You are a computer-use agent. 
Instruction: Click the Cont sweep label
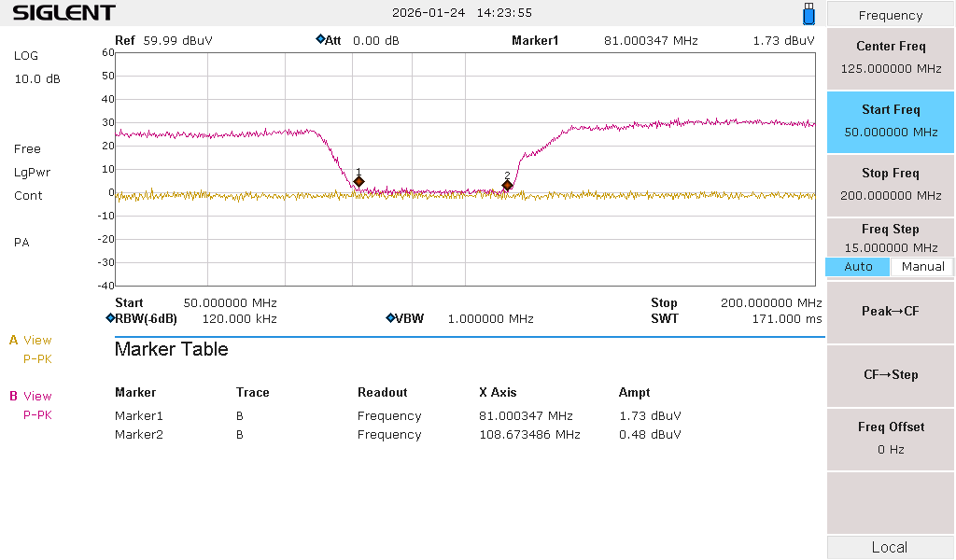tap(28, 196)
